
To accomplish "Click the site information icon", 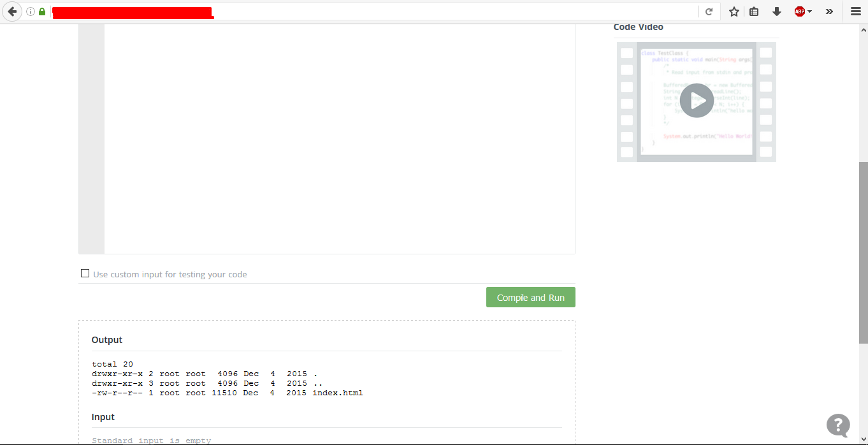I will click(31, 11).
